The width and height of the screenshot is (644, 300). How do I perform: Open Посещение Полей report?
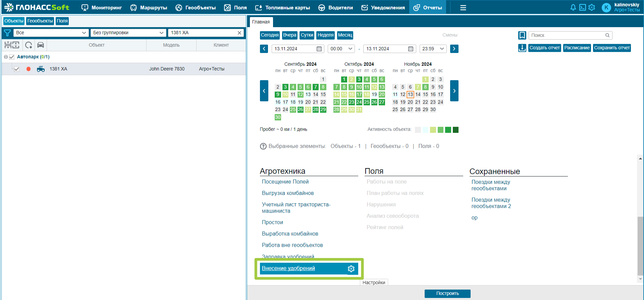pyautogui.click(x=285, y=182)
